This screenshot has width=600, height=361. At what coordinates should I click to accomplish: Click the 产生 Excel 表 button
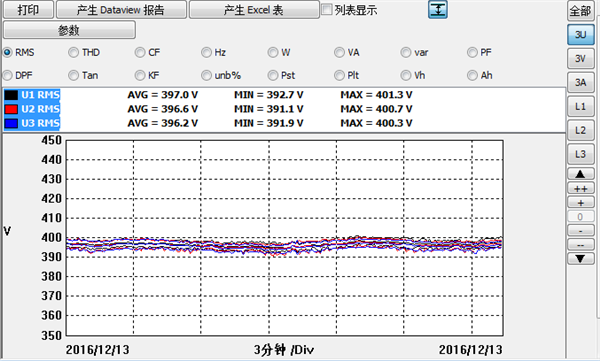[x=254, y=10]
